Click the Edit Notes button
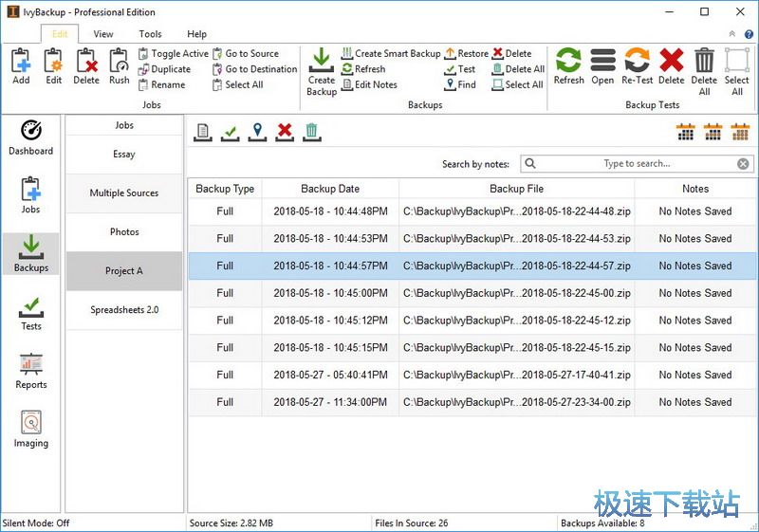This screenshot has height=532, width=759. coord(369,84)
